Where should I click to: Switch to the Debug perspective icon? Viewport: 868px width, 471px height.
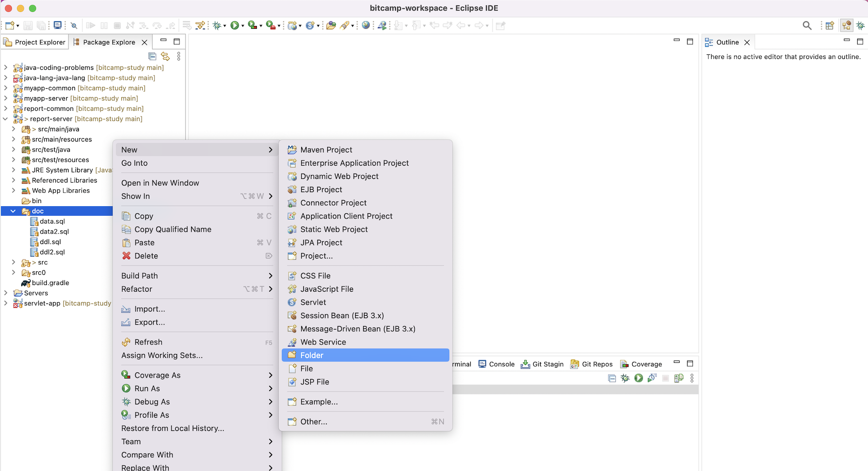[x=861, y=25]
